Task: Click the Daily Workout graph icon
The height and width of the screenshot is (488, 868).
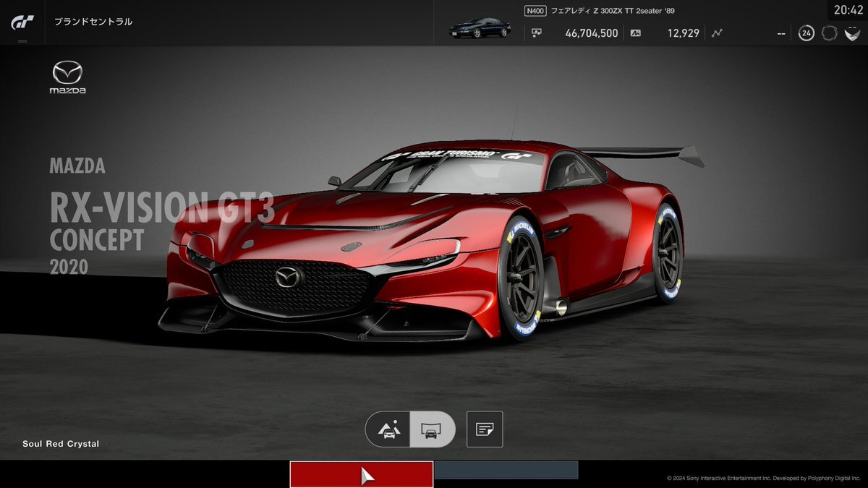Action: point(717,33)
